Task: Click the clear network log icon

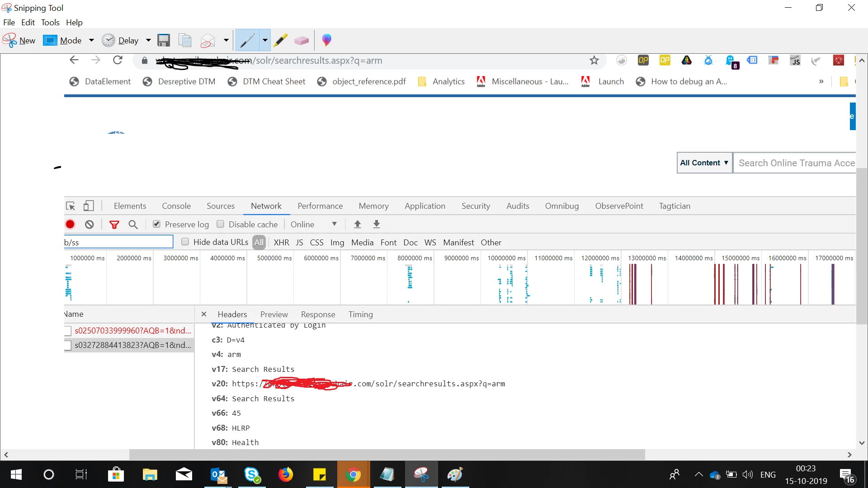Action: pos(90,225)
